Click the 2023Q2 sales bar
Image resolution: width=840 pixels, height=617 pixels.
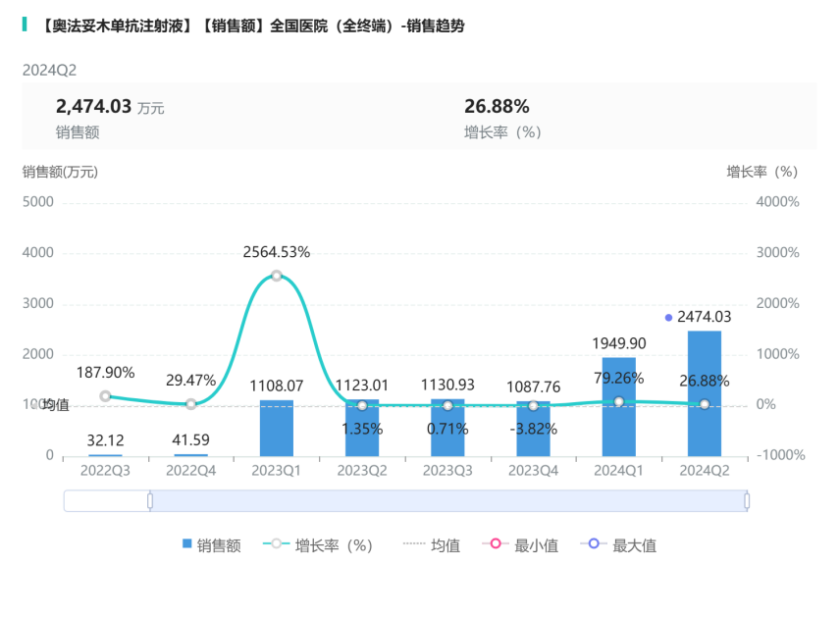coord(362,428)
